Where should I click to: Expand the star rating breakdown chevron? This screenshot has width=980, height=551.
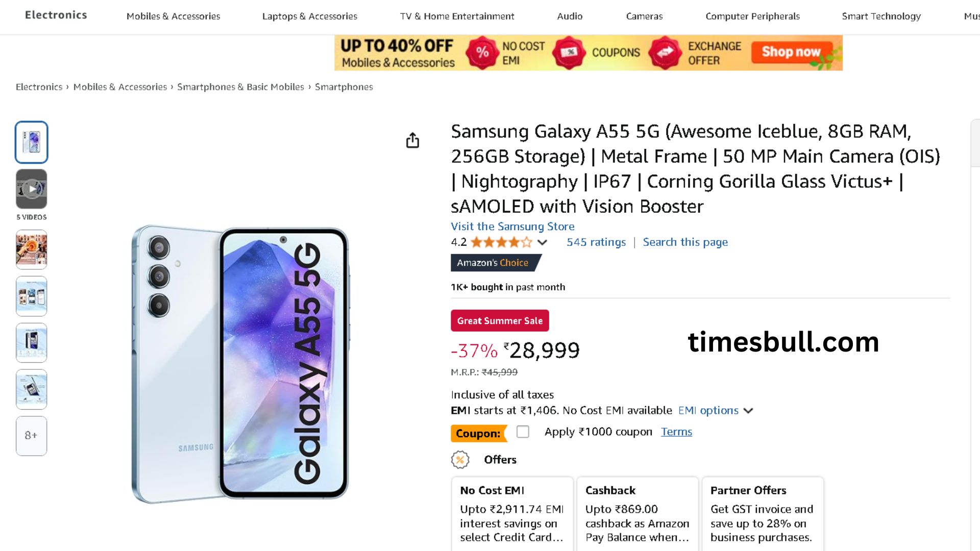pos(543,242)
